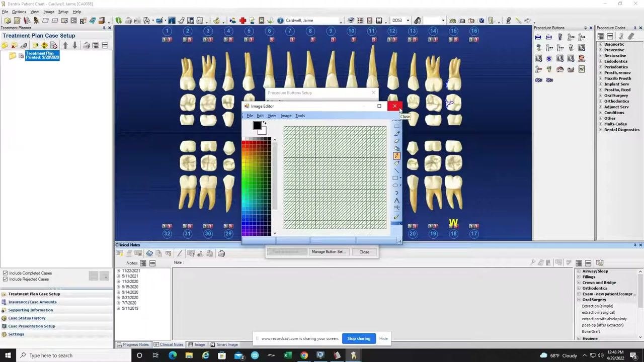Screen dimensions: 644x362
Task: Click tooth number 14 on the chart
Action: 433,31
